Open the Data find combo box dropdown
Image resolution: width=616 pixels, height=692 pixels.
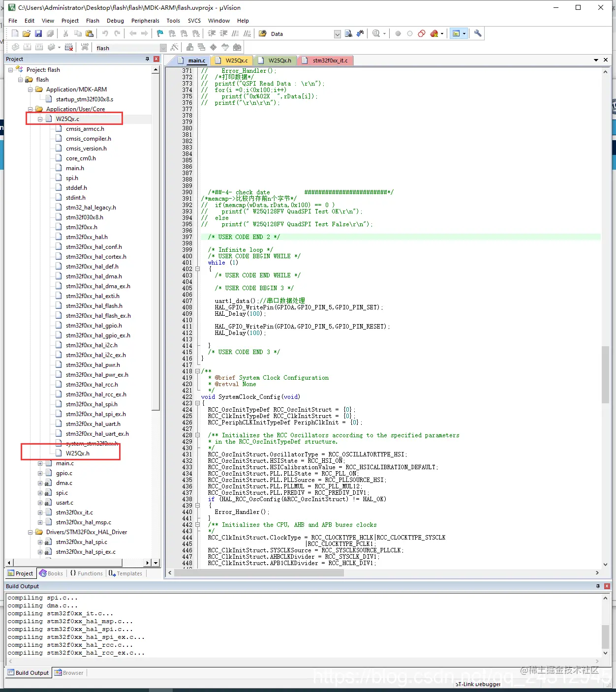click(338, 34)
